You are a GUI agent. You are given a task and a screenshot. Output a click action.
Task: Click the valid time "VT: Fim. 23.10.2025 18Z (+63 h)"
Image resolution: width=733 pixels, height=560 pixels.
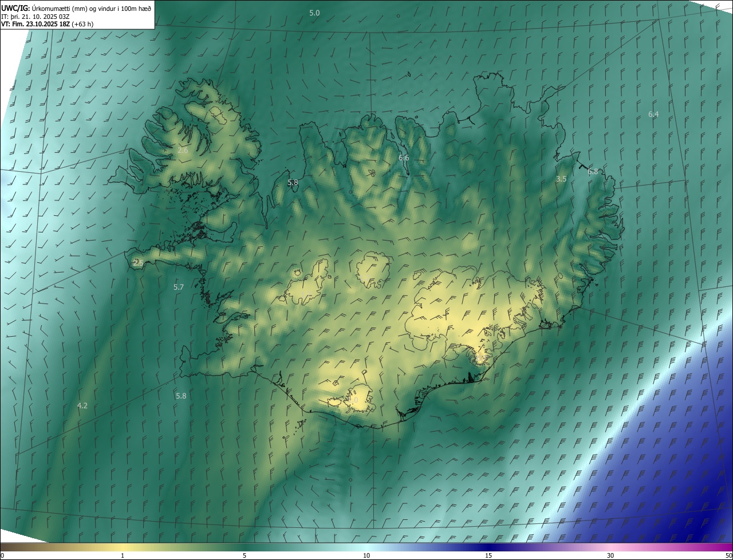click(48, 24)
